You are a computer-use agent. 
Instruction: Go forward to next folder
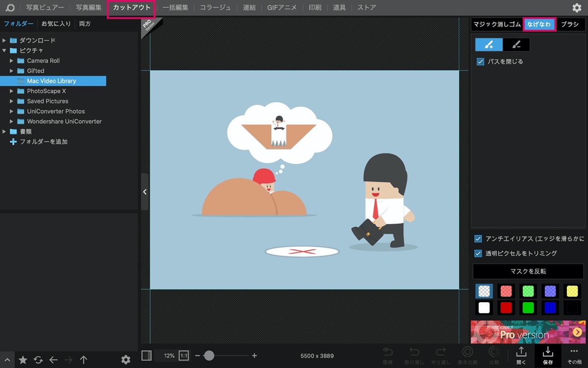pyautogui.click(x=69, y=360)
